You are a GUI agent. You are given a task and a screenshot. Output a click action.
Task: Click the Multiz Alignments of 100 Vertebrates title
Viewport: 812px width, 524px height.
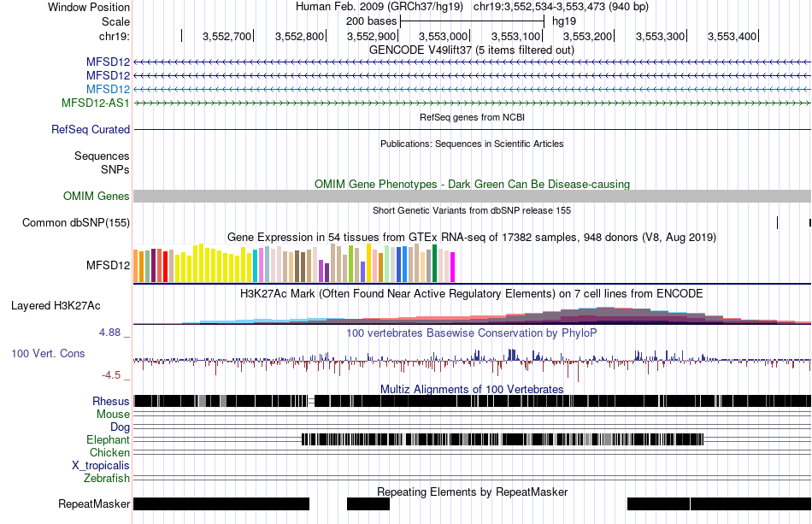(472, 390)
